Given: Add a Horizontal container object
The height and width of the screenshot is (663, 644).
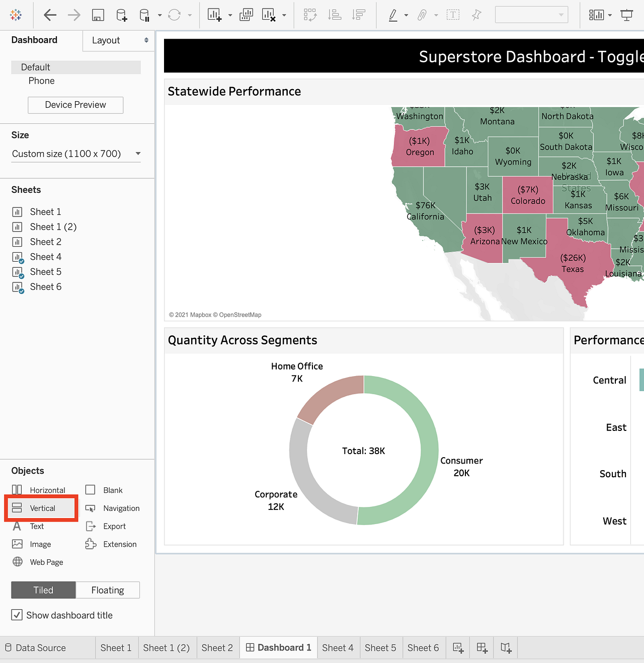Looking at the screenshot, I should 39,490.
